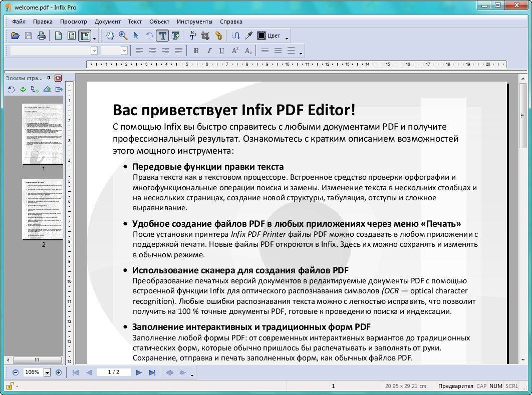Toggle Italic formatting

tap(209, 51)
